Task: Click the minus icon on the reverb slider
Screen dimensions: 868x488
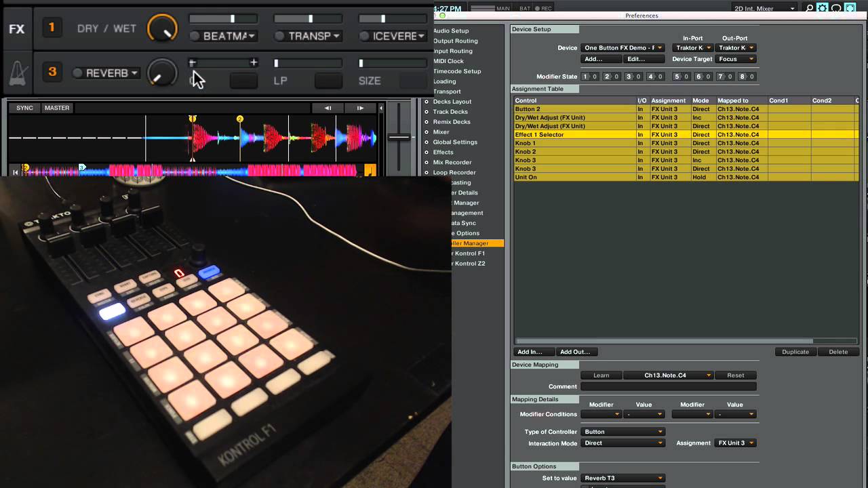Action: click(193, 62)
